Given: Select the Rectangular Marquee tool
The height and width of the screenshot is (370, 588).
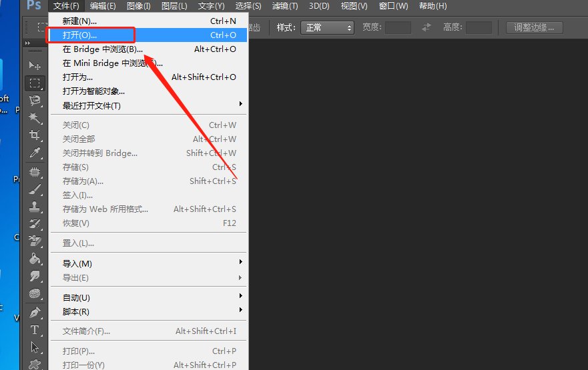Looking at the screenshot, I should click(35, 83).
